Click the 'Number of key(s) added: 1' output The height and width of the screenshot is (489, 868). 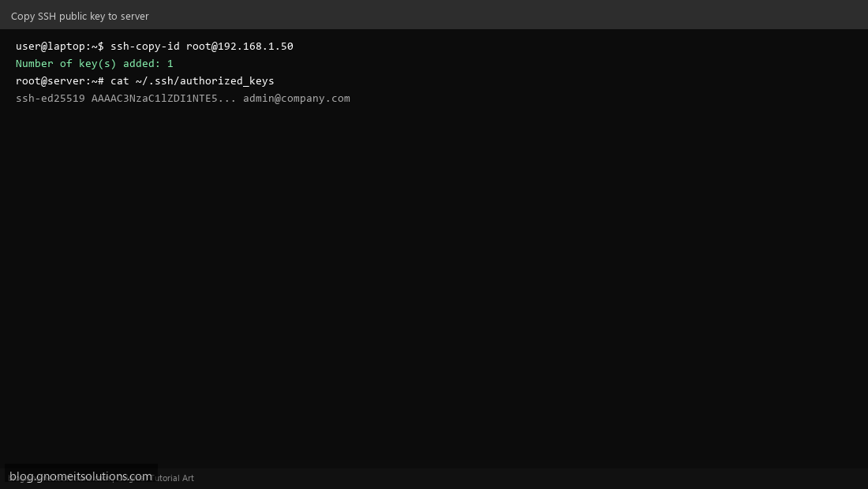pos(95,64)
